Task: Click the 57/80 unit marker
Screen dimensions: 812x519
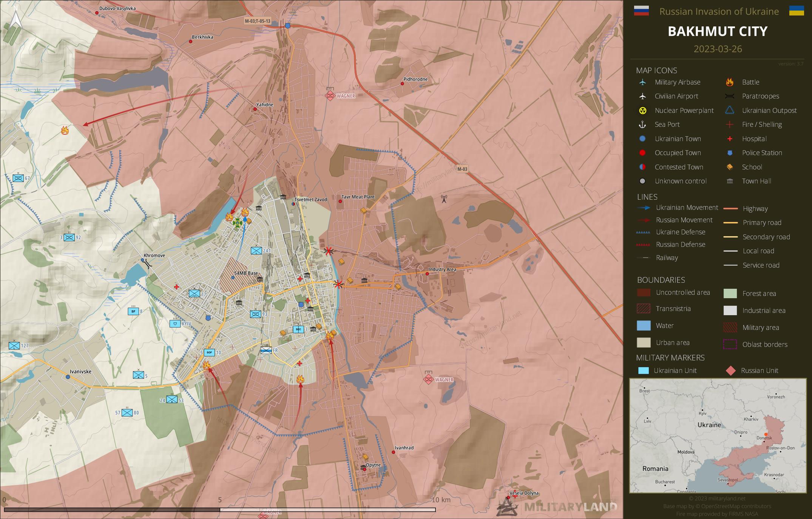Action: pyautogui.click(x=127, y=413)
